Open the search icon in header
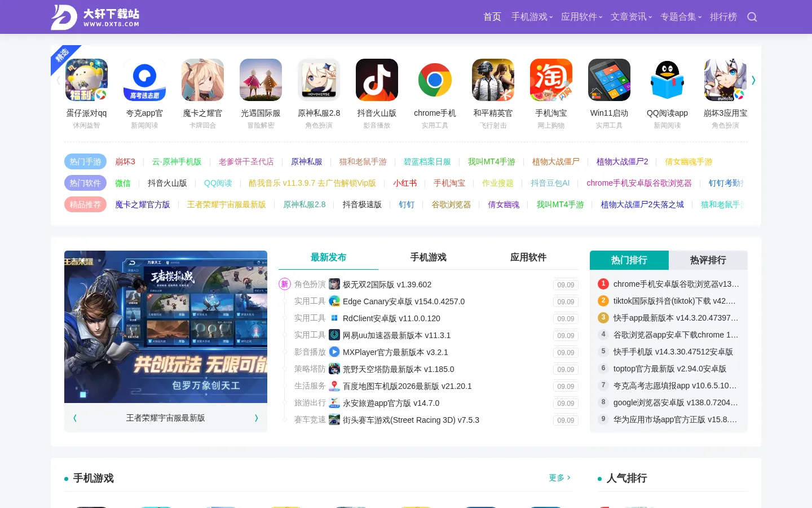 (x=752, y=17)
